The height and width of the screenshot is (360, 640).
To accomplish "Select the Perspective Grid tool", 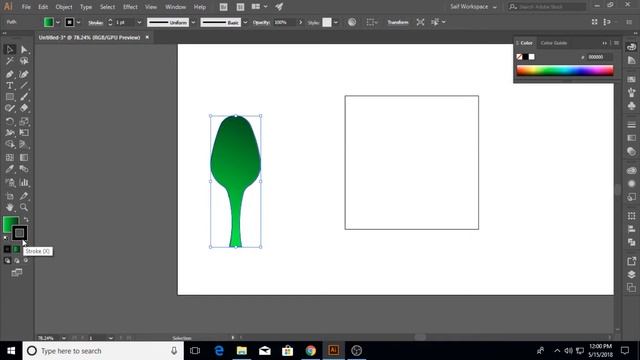I will [x=24, y=144].
